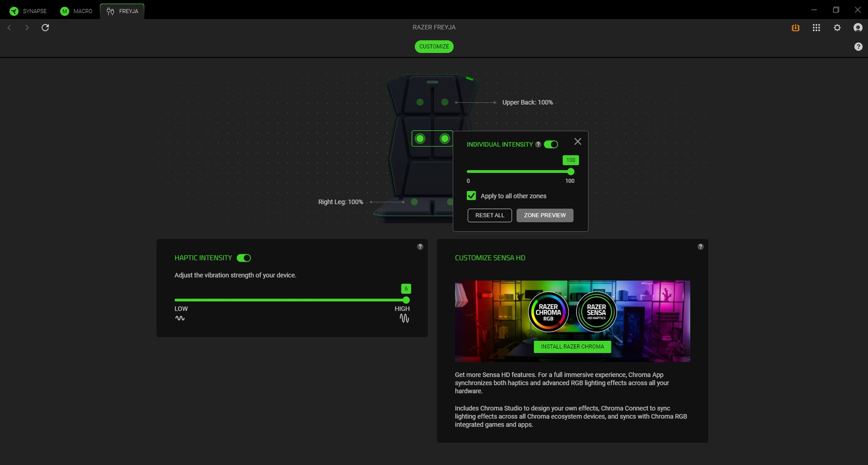Restore down the Synapse window
Image resolution: width=868 pixels, height=465 pixels.
coord(836,10)
